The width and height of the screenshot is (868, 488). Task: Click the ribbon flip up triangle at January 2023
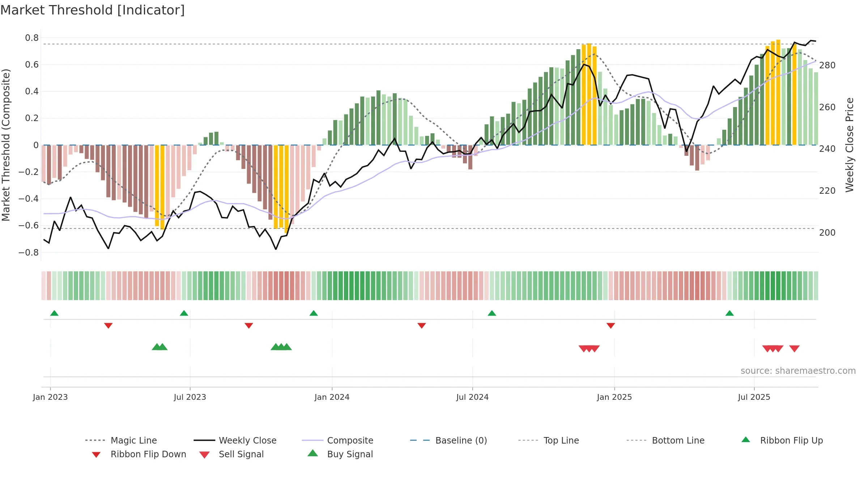point(54,313)
